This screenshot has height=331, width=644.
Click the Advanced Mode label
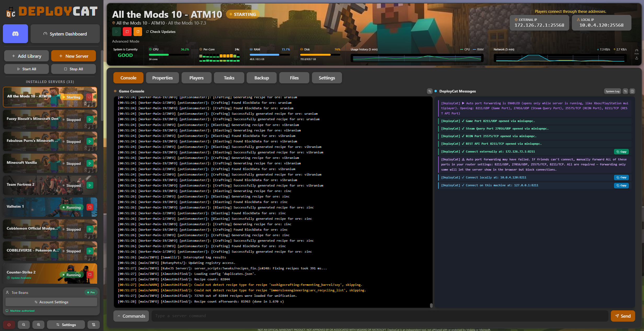tap(126, 41)
